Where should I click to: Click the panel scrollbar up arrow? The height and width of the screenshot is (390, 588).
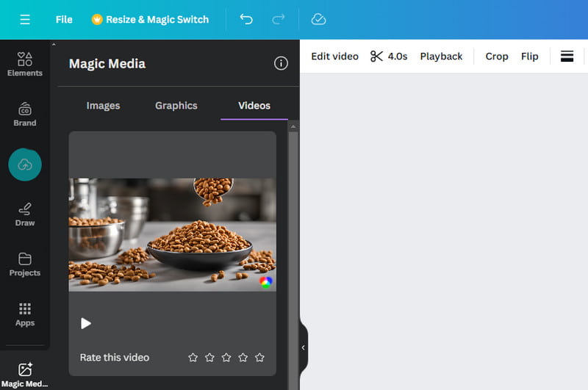293,126
